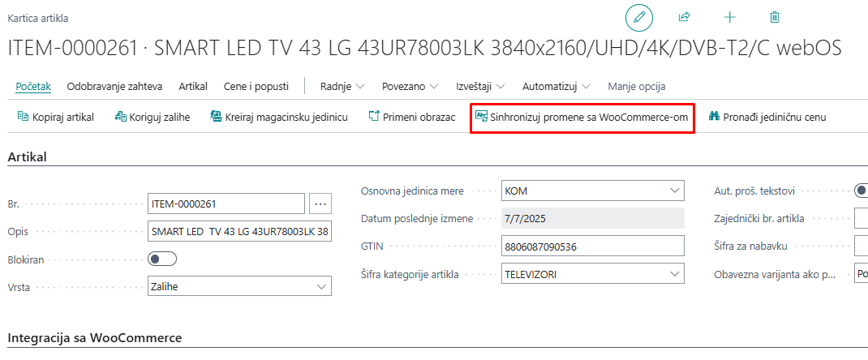Click the pencil edit icon
This screenshot has height=360, width=868.
coord(638,18)
